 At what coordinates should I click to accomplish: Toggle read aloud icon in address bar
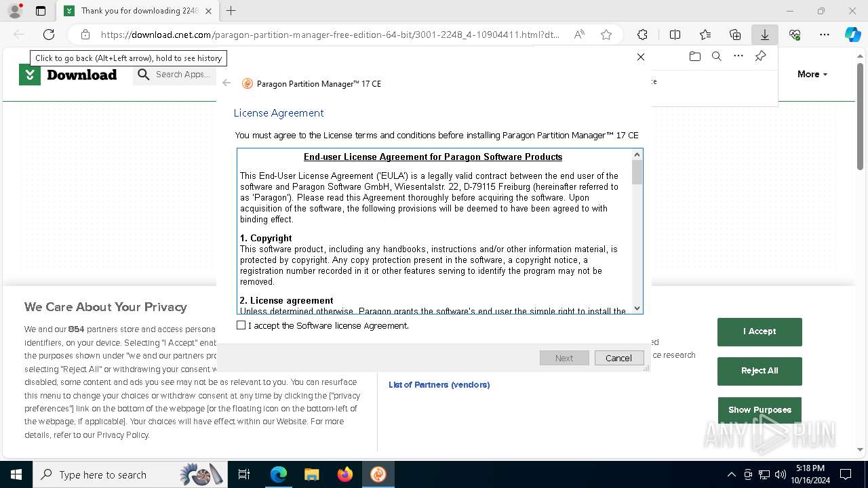579,35
